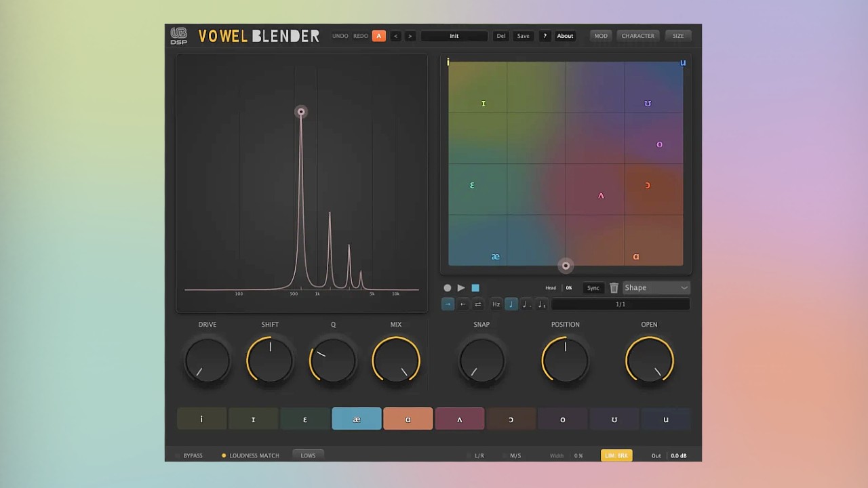Toggle the LIM: BRK limiter button
Viewport: 868px width, 488px height.
click(x=616, y=455)
